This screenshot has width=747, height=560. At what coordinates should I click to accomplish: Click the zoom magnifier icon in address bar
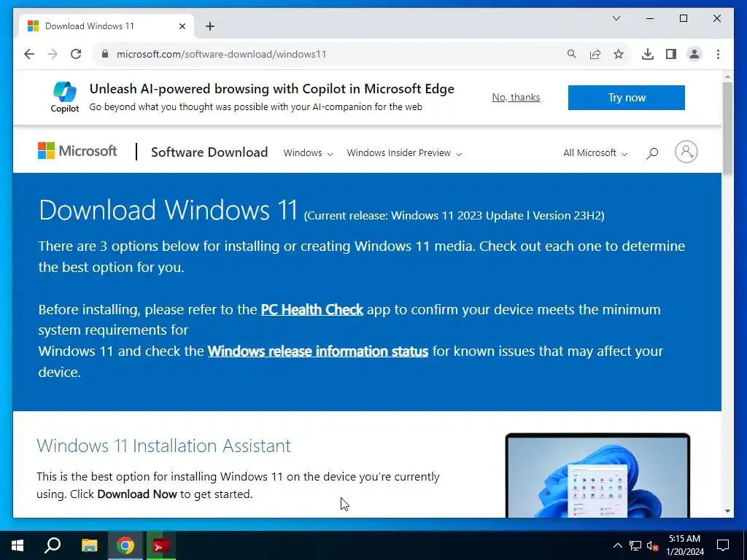[572, 54]
